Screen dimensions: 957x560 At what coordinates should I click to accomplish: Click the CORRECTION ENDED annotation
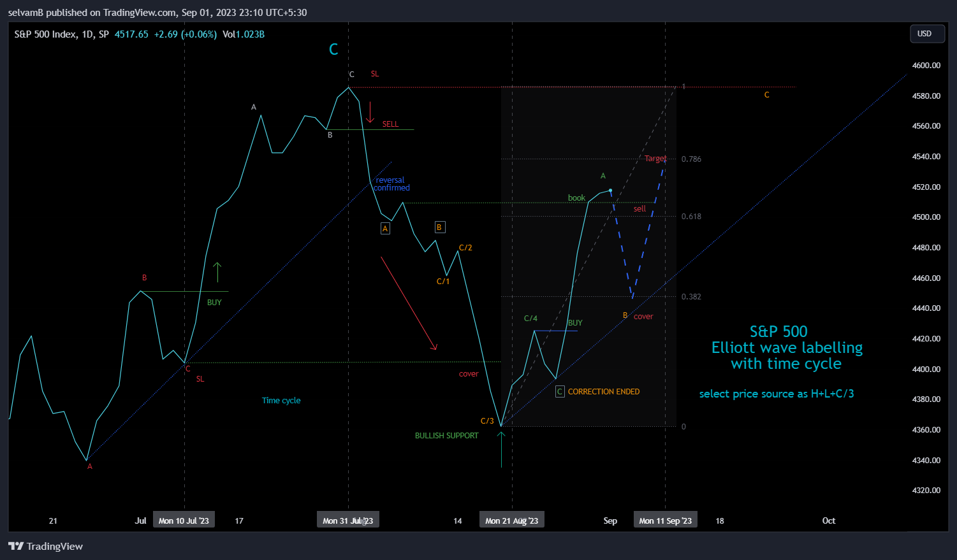[x=604, y=392]
